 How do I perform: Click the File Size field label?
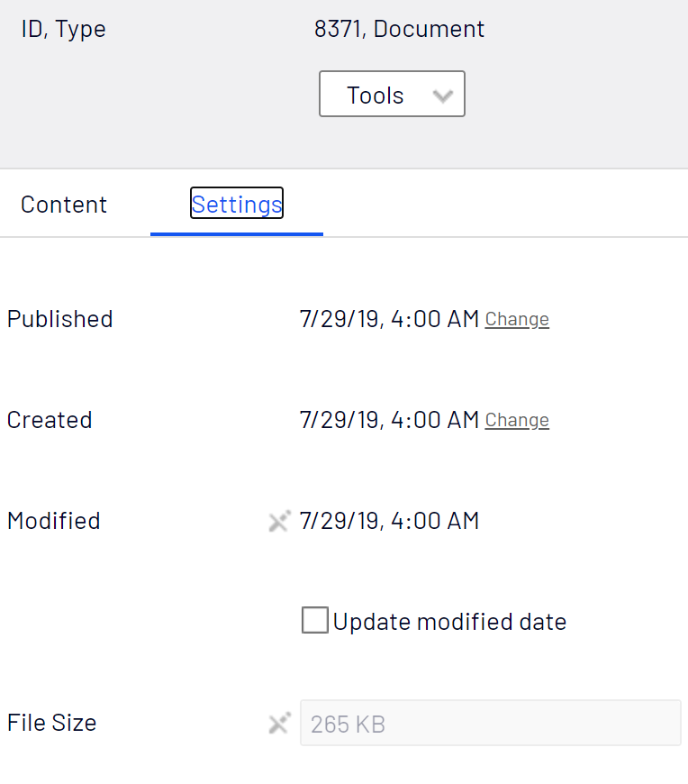pyautogui.click(x=51, y=723)
